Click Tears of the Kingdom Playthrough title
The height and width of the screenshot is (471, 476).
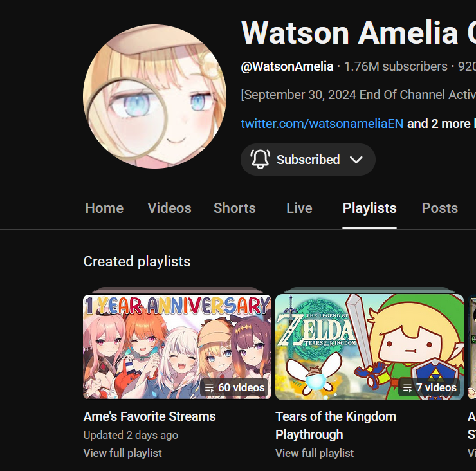[x=336, y=425]
